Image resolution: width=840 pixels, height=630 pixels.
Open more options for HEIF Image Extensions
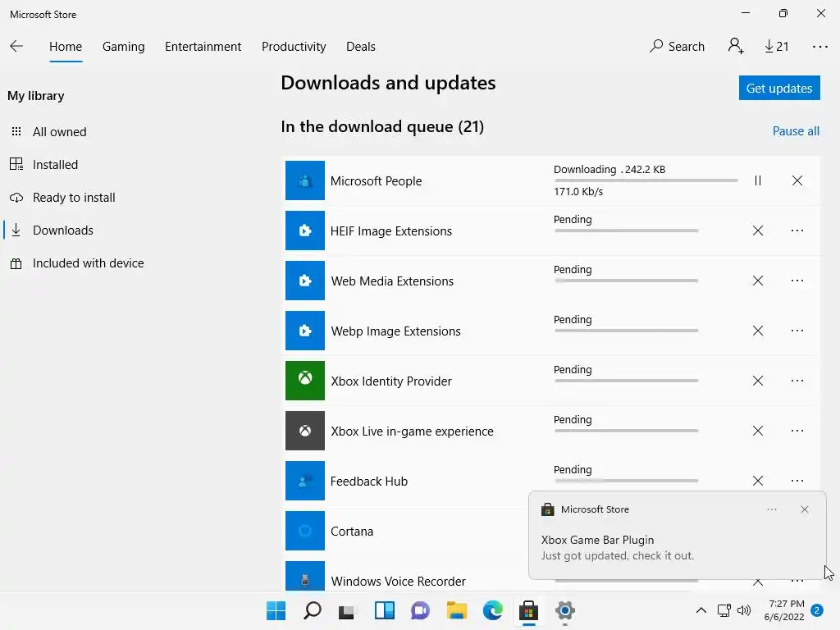click(x=797, y=231)
